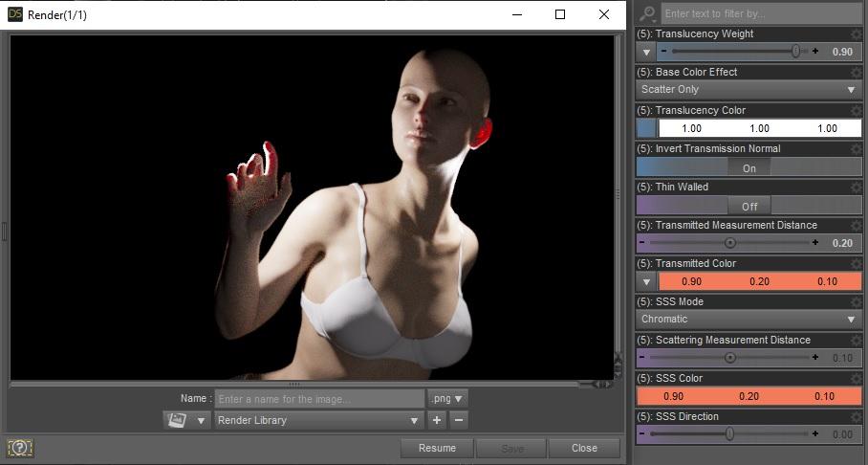Open the filter search magnifier menu
This screenshot has width=868, height=465.
tap(647, 12)
